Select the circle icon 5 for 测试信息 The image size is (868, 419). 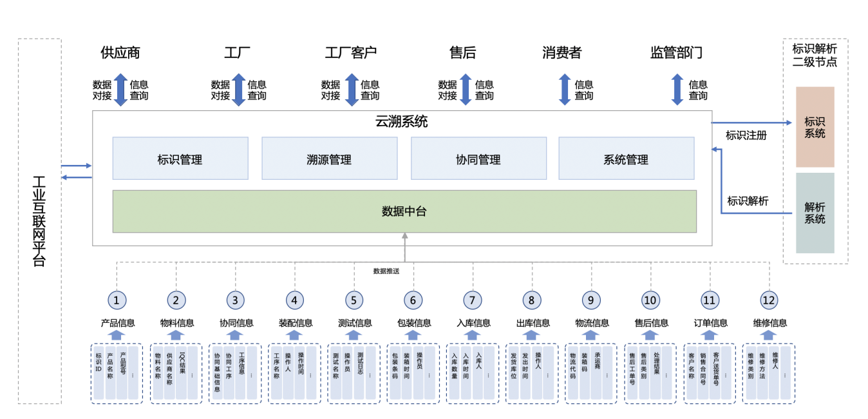[354, 300]
